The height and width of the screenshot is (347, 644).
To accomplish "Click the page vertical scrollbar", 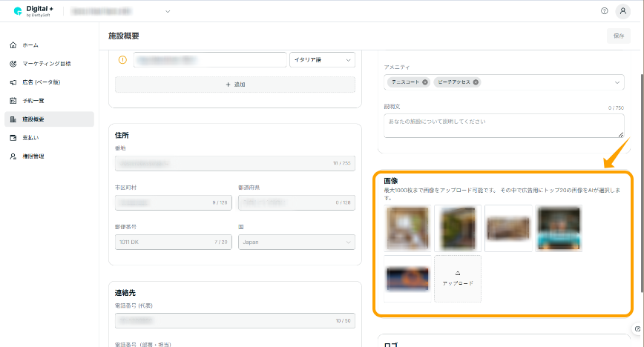I will point(642,182).
